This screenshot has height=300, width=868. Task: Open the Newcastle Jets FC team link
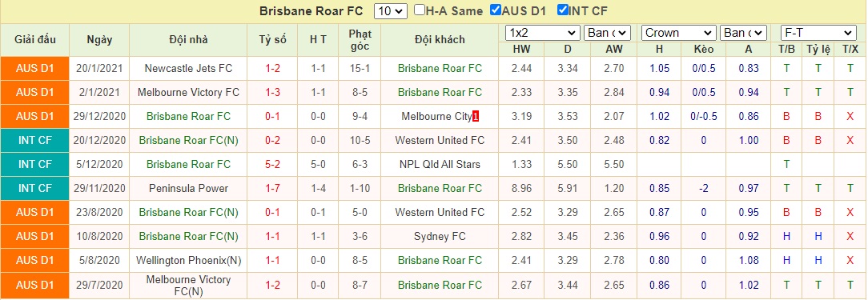[x=188, y=69]
